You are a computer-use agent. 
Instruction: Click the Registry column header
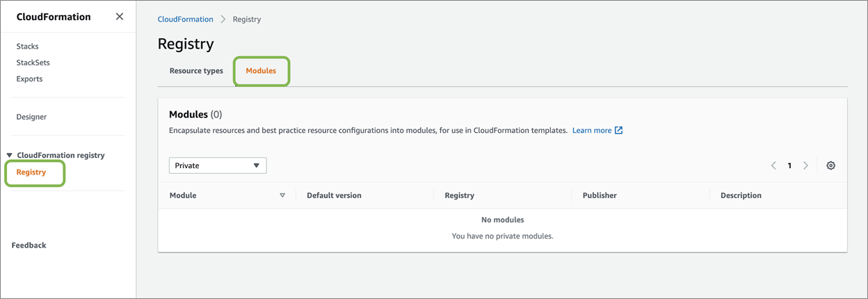(460, 195)
